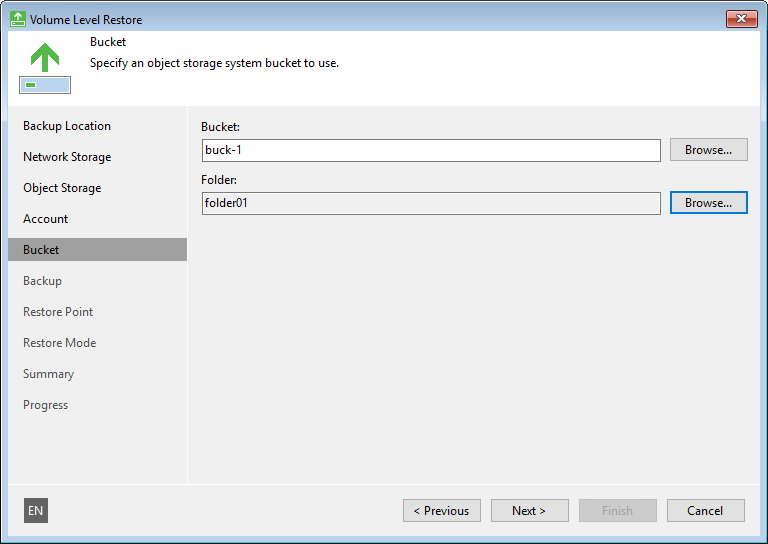The image size is (768, 544).
Task: Click the EN language indicator
Action: (36, 511)
